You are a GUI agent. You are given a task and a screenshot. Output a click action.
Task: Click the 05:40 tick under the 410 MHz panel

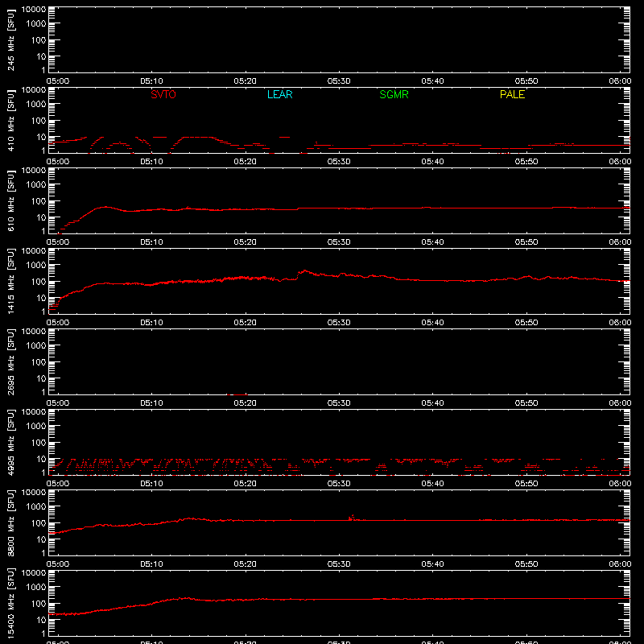tap(432, 162)
